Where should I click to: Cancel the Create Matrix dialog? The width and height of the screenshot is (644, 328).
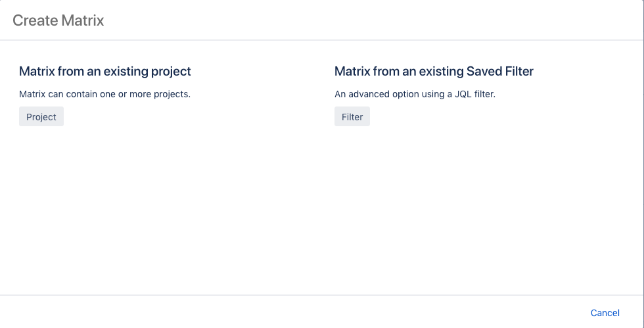pos(605,313)
